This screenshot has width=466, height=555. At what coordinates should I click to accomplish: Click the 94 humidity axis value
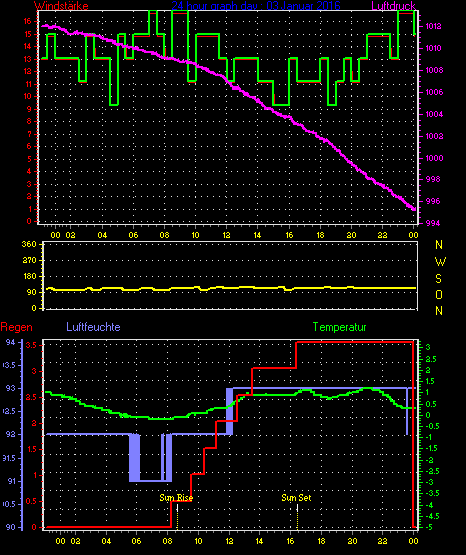tap(11, 342)
